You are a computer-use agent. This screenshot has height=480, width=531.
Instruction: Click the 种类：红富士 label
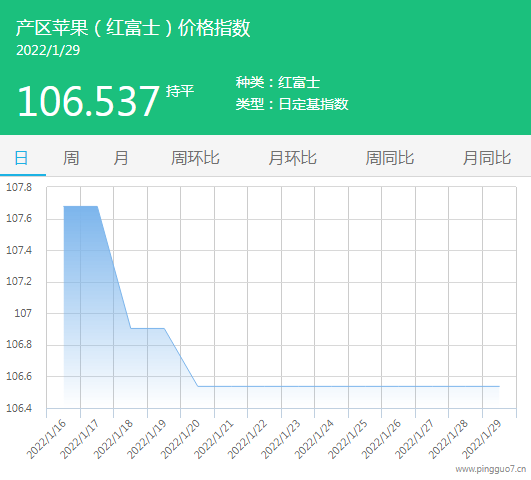coord(278,83)
